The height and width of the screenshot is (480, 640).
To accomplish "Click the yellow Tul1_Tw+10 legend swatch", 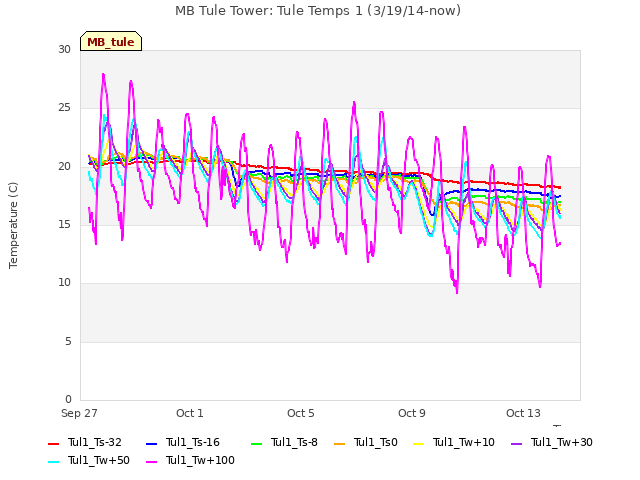I will click(418, 444).
